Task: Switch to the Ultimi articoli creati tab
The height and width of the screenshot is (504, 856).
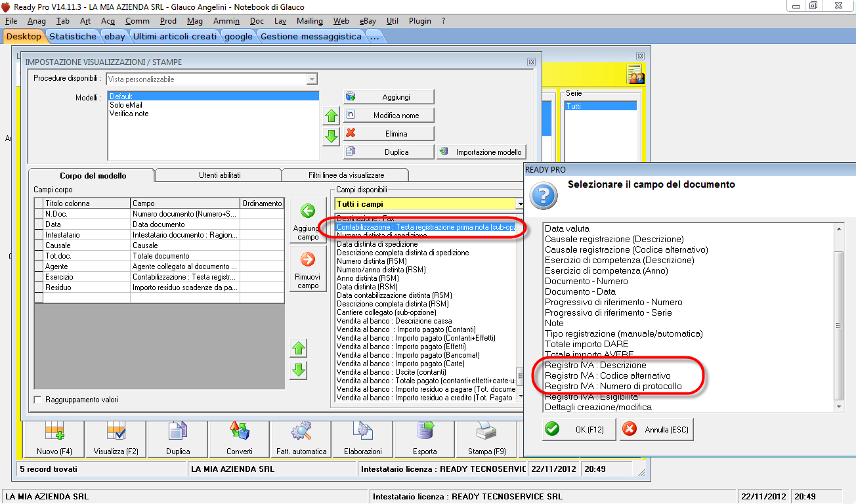Action: click(175, 37)
